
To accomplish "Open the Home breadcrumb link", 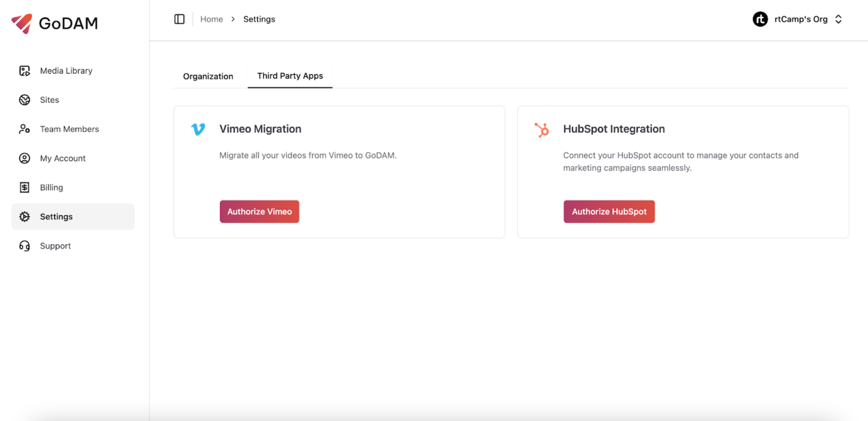I will [211, 19].
